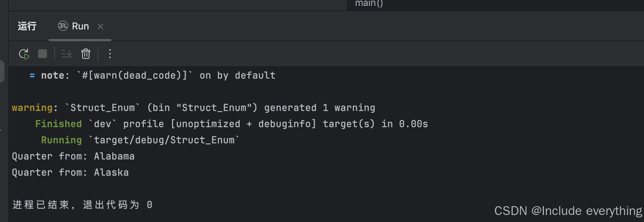
Task: Select the main() breadcrumb at the top
Action: [x=369, y=4]
